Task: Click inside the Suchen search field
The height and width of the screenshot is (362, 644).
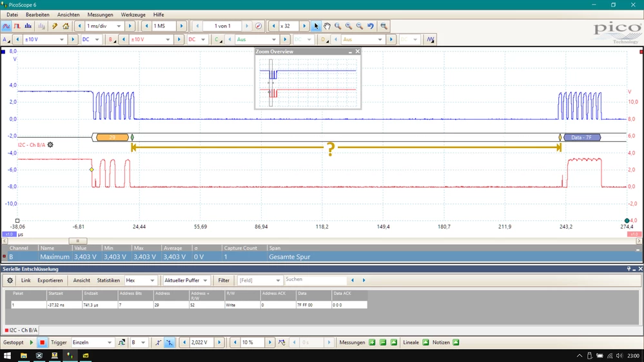Action: coord(315,280)
